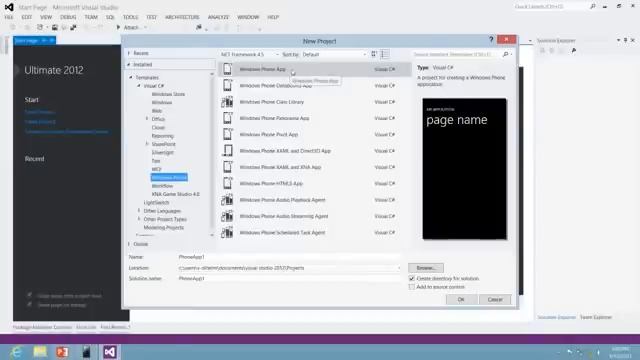The width and height of the screenshot is (640, 360).
Task: Toggle Create directory for solution checkbox
Action: 411,278
